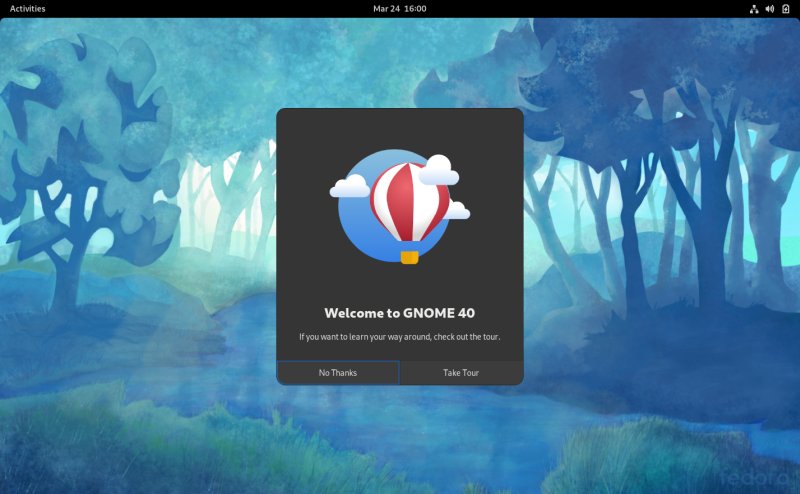This screenshot has height=494, width=800.
Task: Start the tour with Take Tour
Action: [x=461, y=373]
